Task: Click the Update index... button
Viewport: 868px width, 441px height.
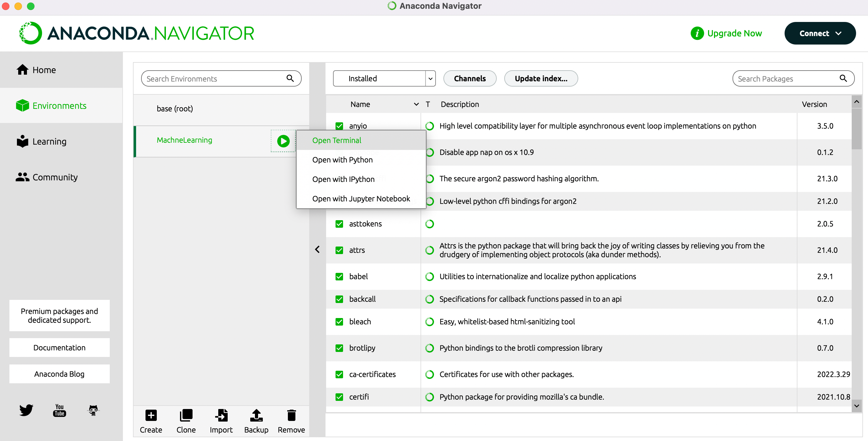Action: tap(541, 78)
